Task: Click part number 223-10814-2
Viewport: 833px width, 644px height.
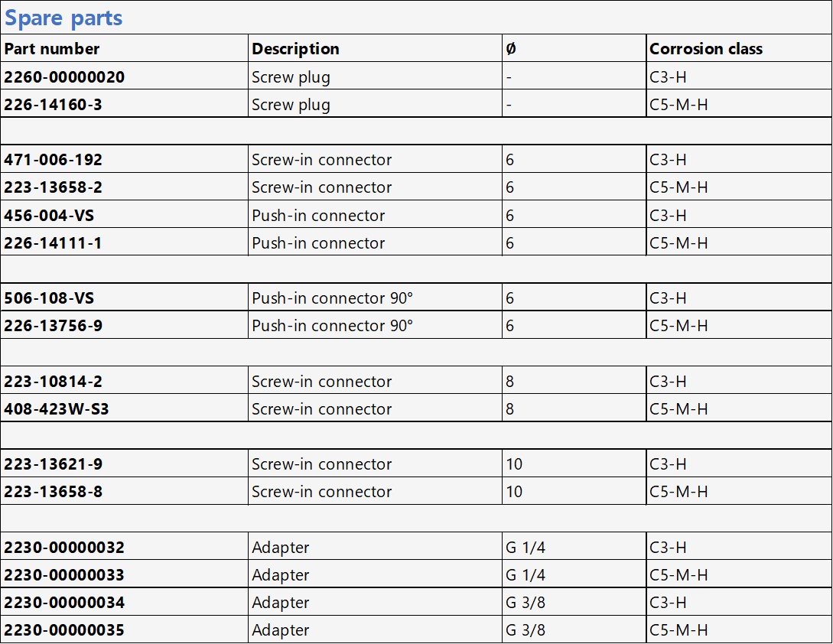Action: click(54, 382)
